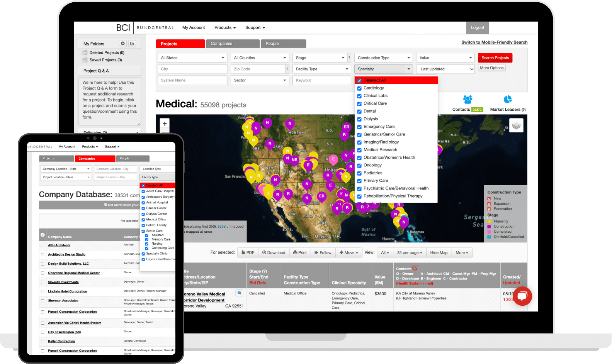Image resolution: width=612 pixels, height=364 pixels.
Task: Uncheck Oncology specialty
Action: [359, 166]
